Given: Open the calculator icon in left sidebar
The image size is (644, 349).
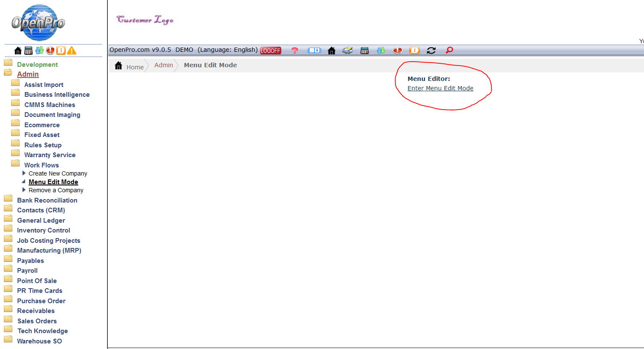Looking at the screenshot, I should coord(28,51).
